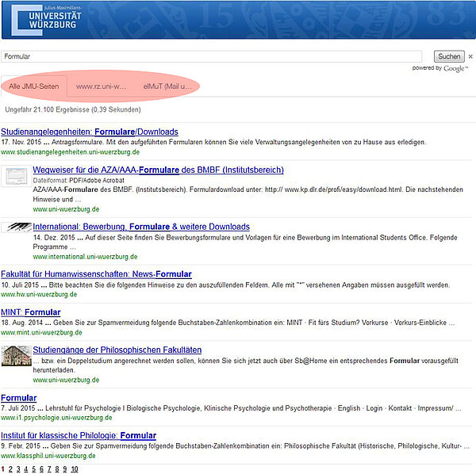Open Fakultät für Humanwissenschaften: News-Formular link

[96, 274]
